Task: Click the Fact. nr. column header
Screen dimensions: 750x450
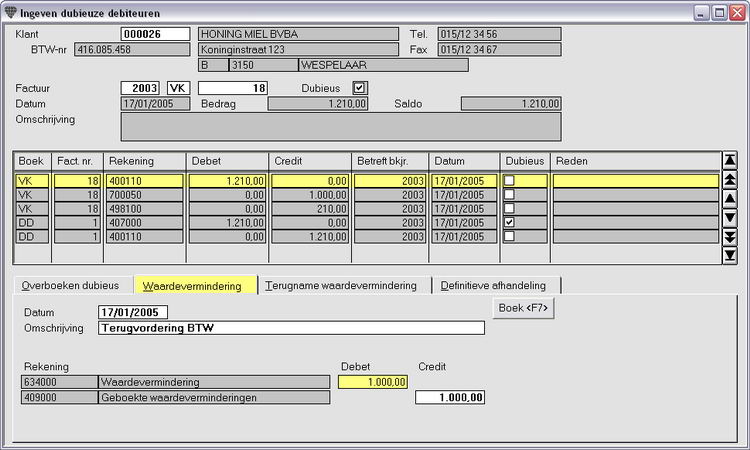Action: [77, 161]
